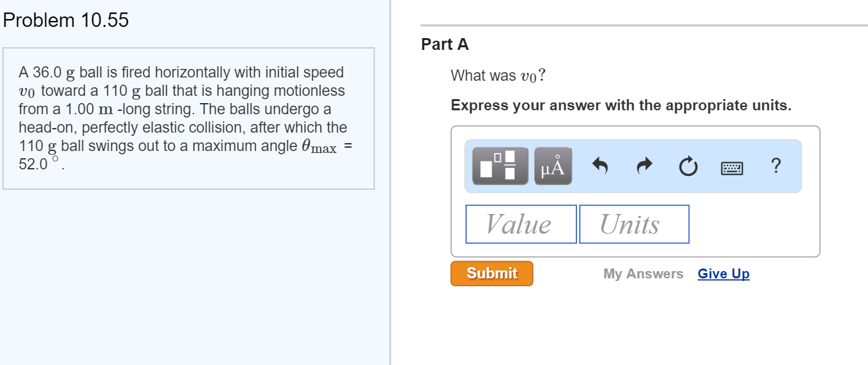Image resolution: width=868 pixels, height=365 pixels.
Task: Click the problem statement text box
Action: (x=188, y=119)
